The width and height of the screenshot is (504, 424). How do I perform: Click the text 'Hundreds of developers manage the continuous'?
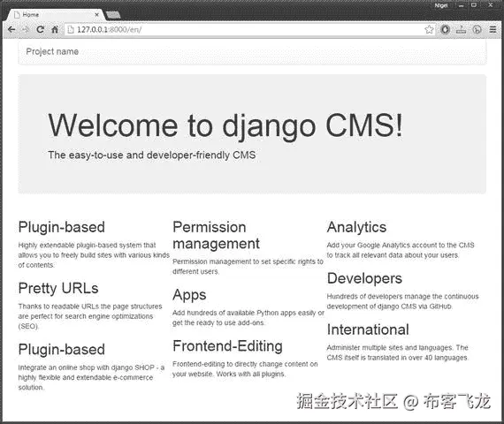[x=402, y=296]
